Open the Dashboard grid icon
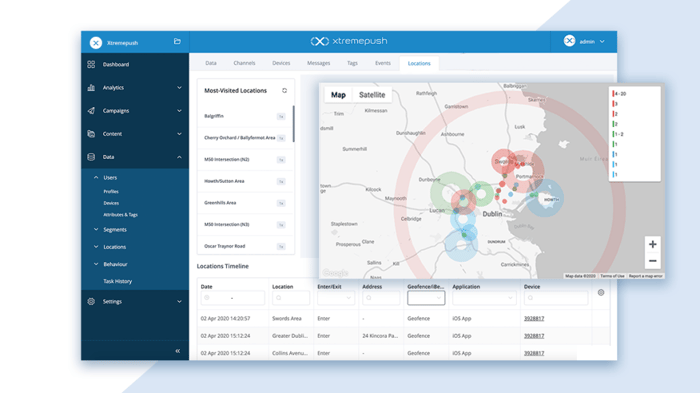Screen dimensions: 700x393 91,64
